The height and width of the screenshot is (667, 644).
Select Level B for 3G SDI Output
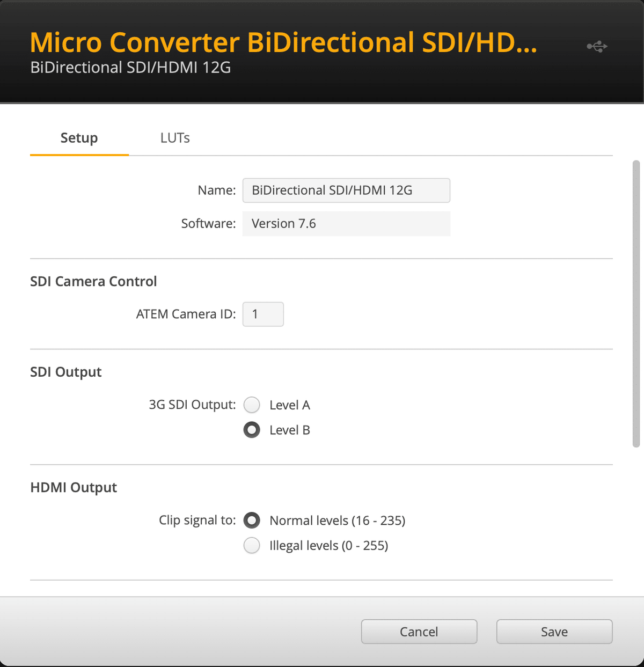tap(252, 430)
